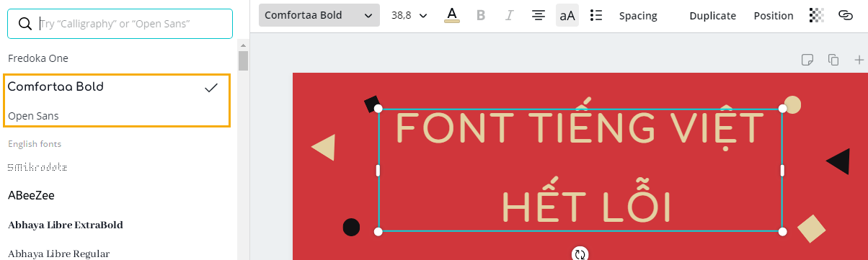Click the English fonts section label

point(35,144)
